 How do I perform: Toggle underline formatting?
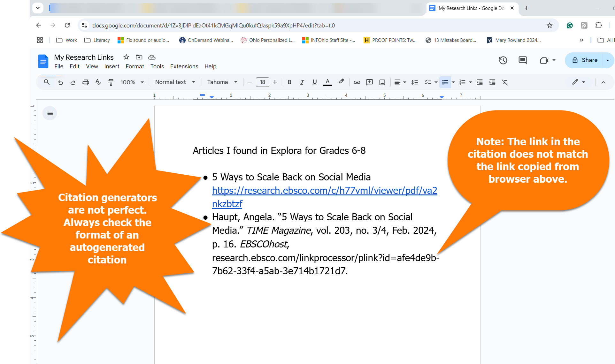click(x=315, y=82)
